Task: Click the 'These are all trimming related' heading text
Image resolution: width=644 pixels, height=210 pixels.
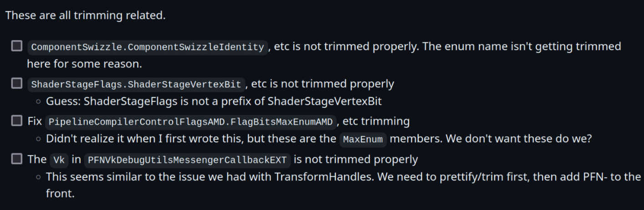Action: [x=85, y=15]
